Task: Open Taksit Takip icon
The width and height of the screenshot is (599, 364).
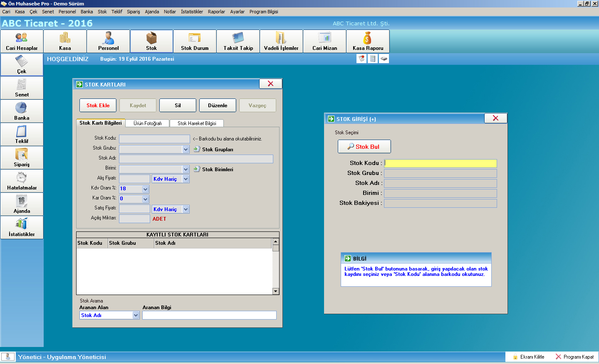Action: tap(238, 41)
